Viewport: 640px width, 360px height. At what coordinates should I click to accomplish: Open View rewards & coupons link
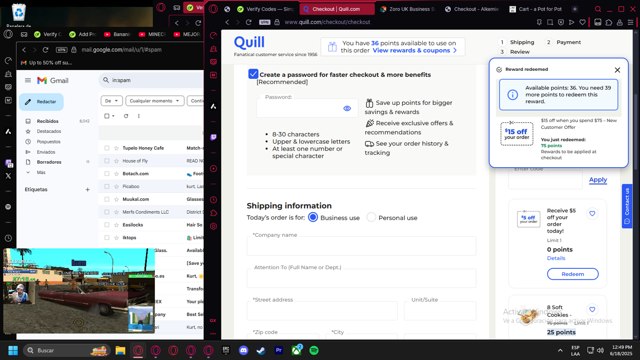coord(414,51)
